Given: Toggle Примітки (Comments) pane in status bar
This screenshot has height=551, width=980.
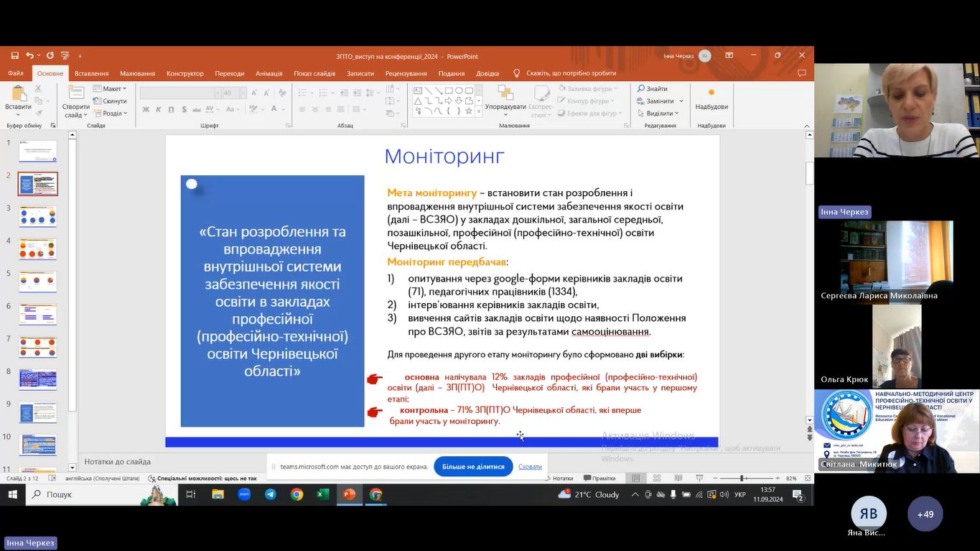Looking at the screenshot, I should tap(599, 478).
